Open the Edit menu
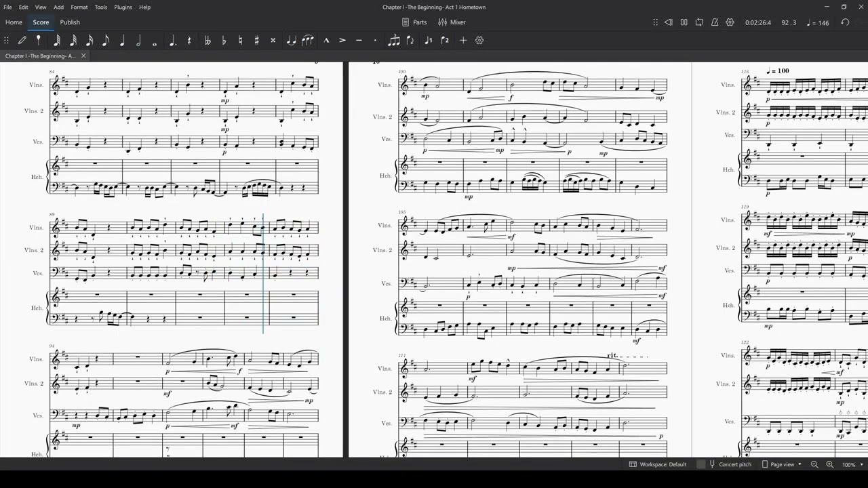 point(23,7)
